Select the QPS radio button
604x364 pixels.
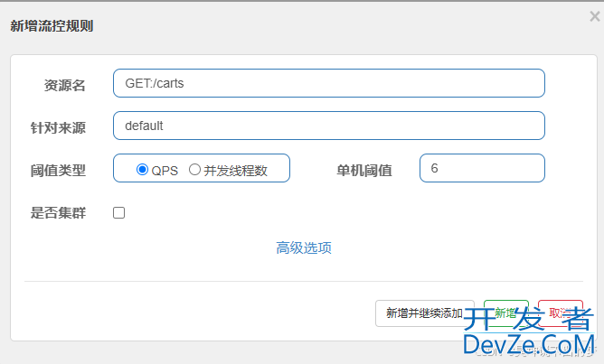[142, 169]
